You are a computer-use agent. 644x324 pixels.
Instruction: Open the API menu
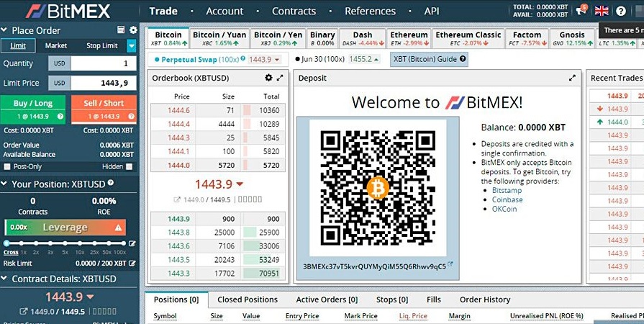(432, 11)
